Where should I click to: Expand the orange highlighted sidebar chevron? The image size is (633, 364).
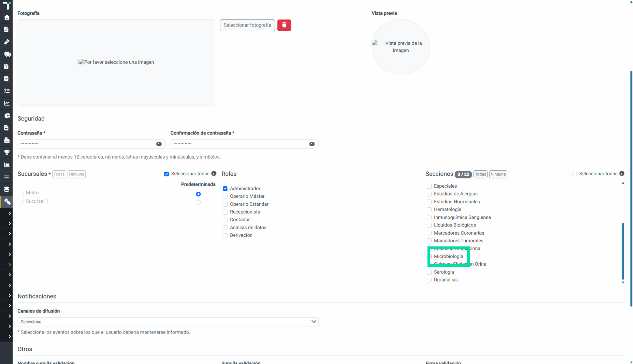[9, 265]
